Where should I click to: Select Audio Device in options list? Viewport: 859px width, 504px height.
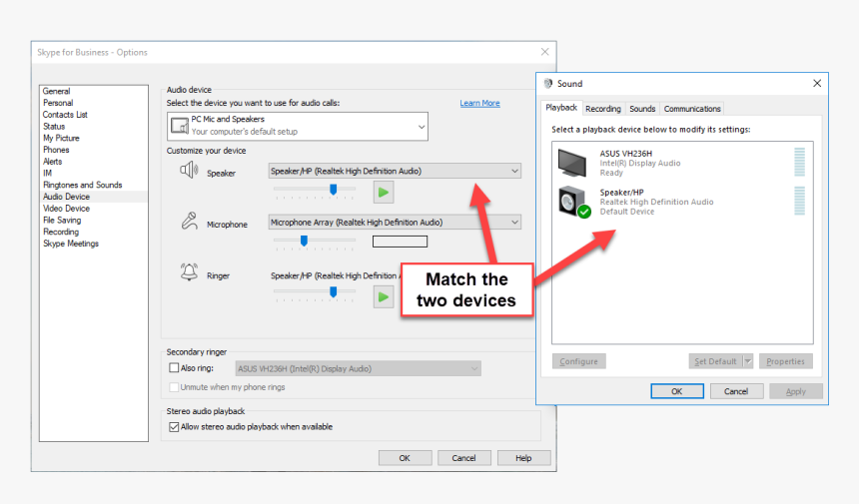tap(66, 197)
